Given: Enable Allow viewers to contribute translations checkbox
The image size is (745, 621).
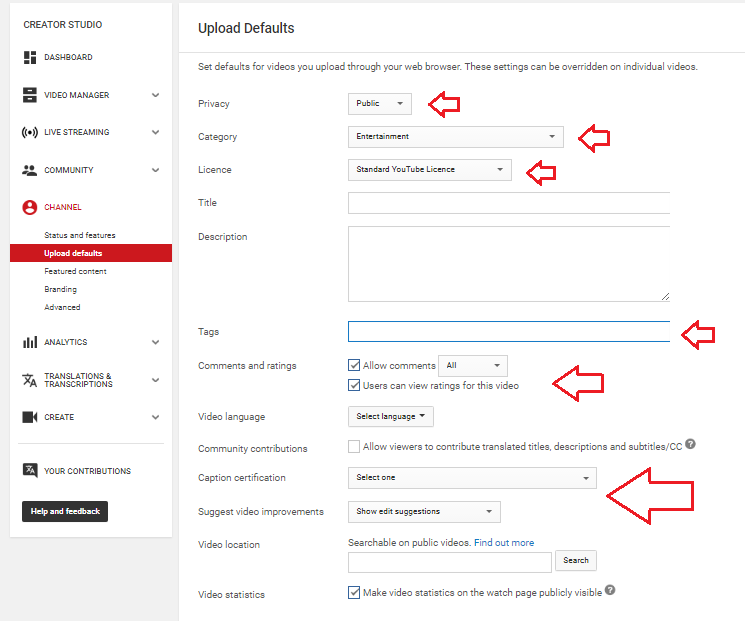Looking at the screenshot, I should pyautogui.click(x=354, y=446).
